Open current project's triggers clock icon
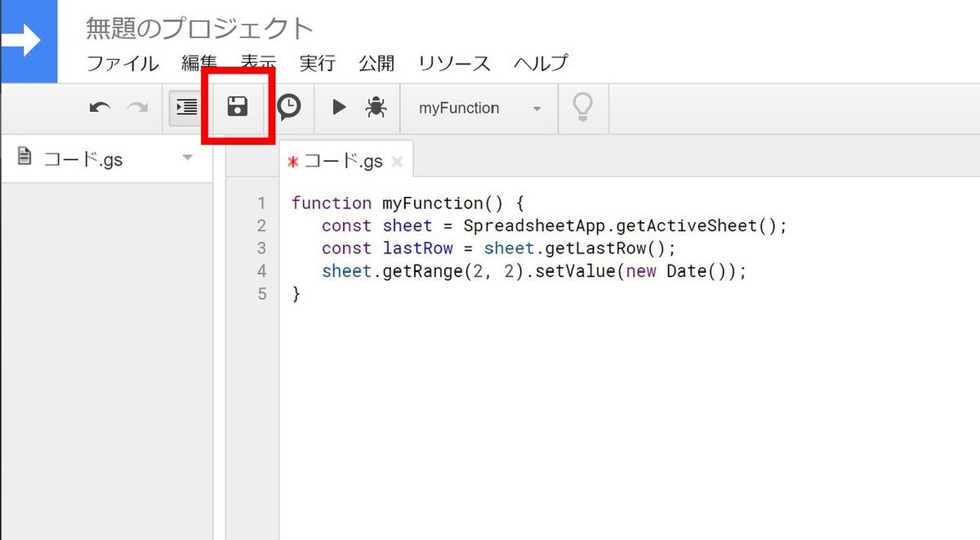980x540 pixels. (x=288, y=106)
